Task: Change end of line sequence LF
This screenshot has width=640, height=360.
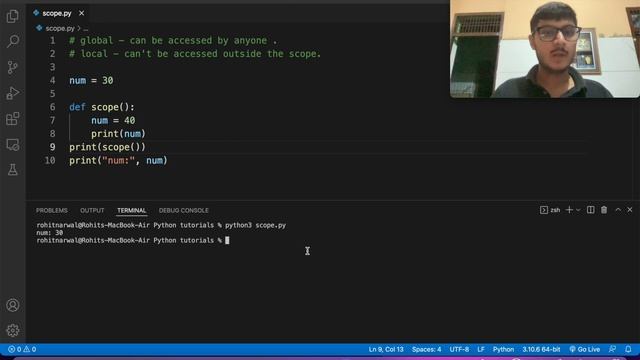Action: click(x=481, y=349)
